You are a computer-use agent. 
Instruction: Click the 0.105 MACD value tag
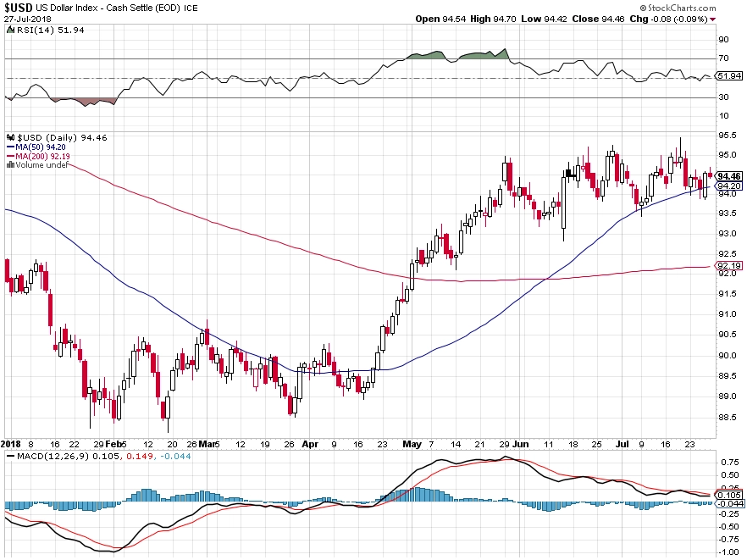pos(728,495)
